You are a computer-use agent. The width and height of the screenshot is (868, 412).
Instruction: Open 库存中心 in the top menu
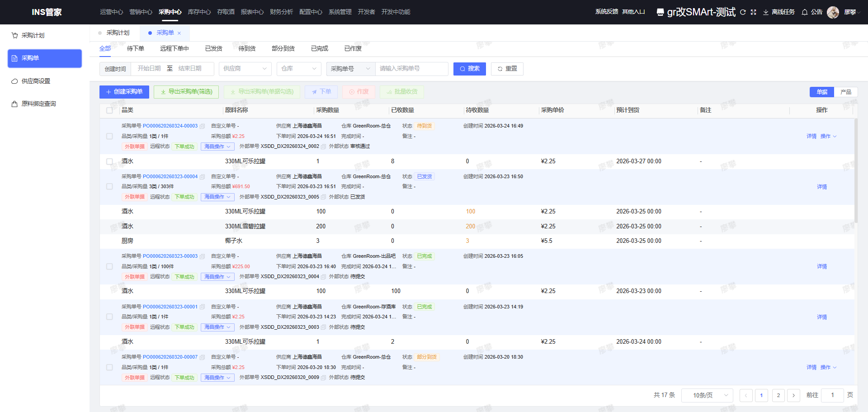tap(199, 12)
